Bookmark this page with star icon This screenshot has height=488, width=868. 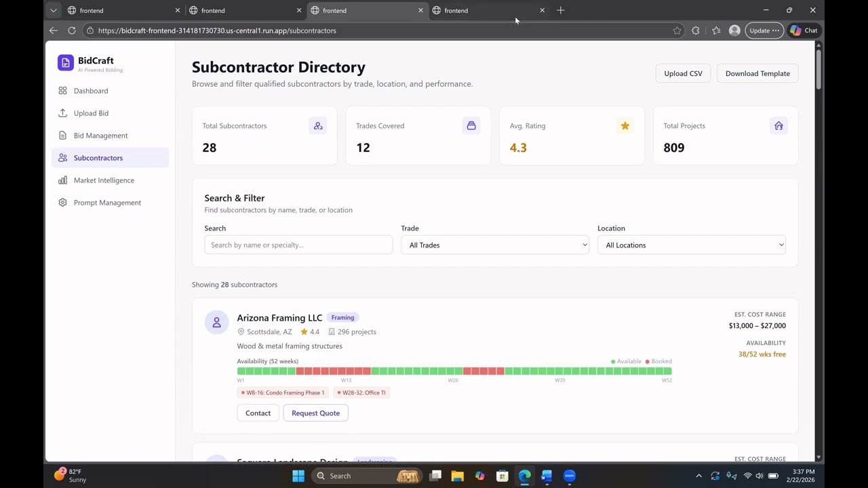click(677, 30)
